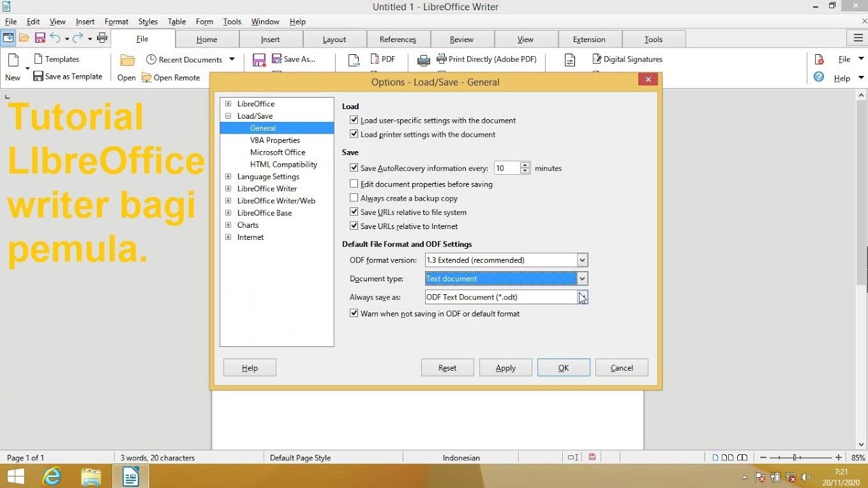
Task: Click the Help button in Options dialog
Action: click(250, 368)
